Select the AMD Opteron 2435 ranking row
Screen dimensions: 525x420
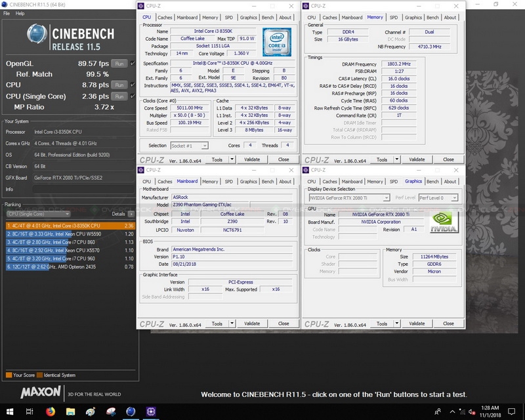tap(70, 266)
